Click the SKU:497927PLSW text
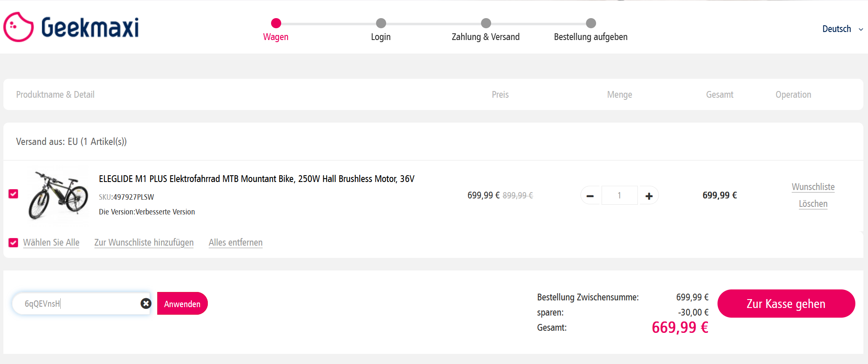This screenshot has width=868, height=364. coord(126,197)
